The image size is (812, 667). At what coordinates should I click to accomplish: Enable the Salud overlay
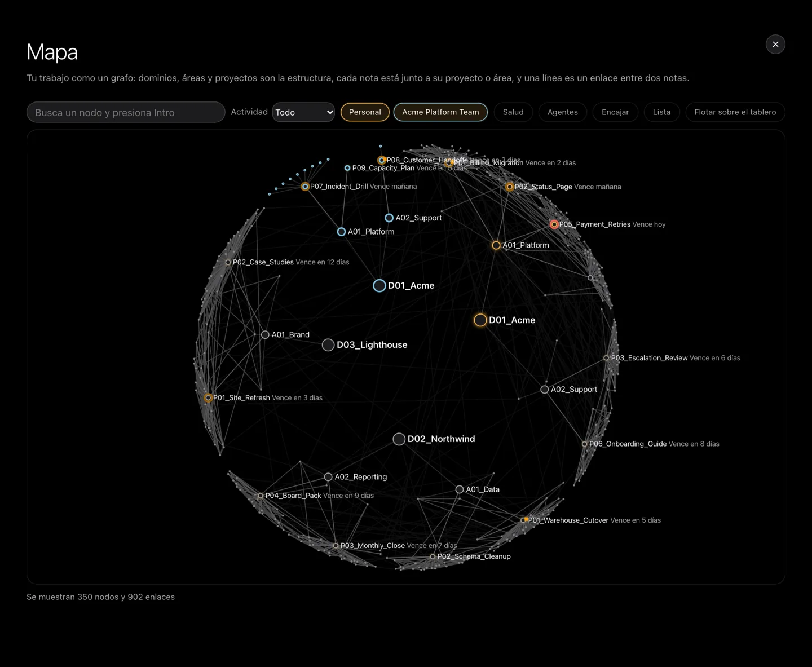pyautogui.click(x=513, y=112)
